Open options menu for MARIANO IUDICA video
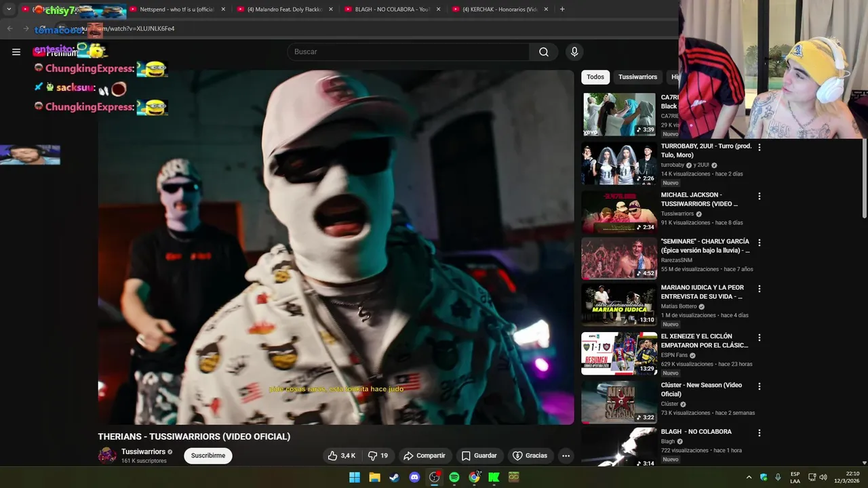Image resolution: width=868 pixels, height=488 pixels. pos(759,288)
